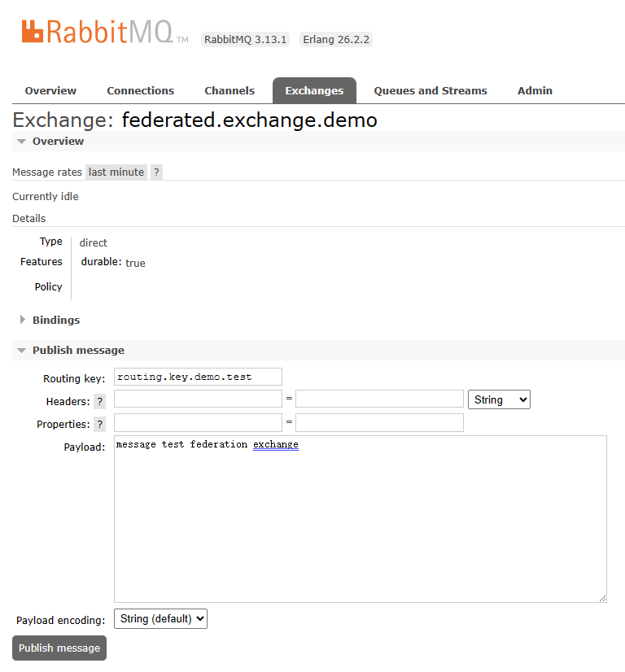The height and width of the screenshot is (672, 625).
Task: Click the Publish message button
Action: pyautogui.click(x=59, y=648)
